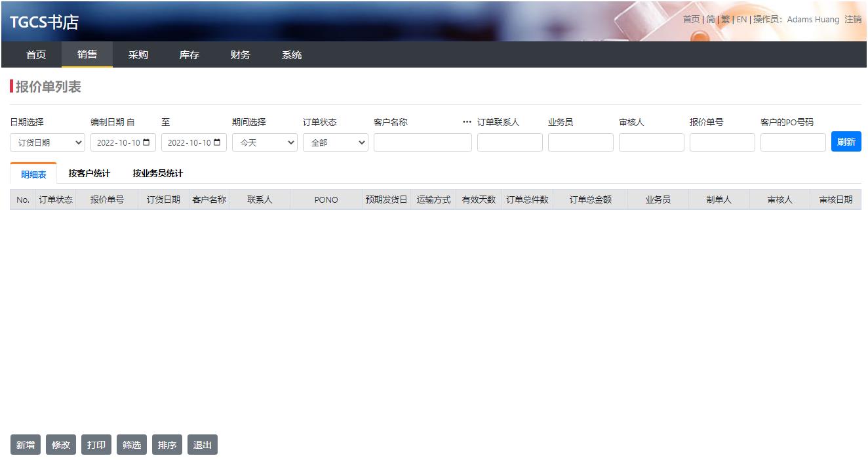Click the blue 刷新 button
868x460 pixels.
coord(846,142)
